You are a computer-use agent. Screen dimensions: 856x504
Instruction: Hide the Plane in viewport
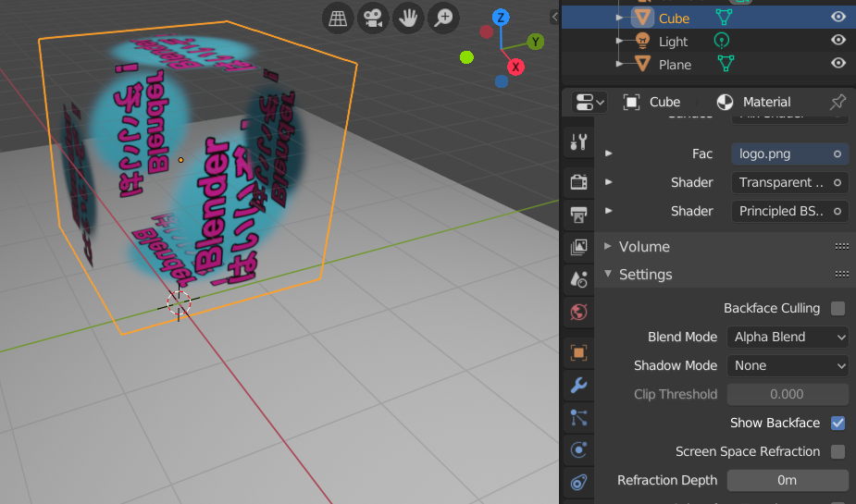[x=838, y=63]
